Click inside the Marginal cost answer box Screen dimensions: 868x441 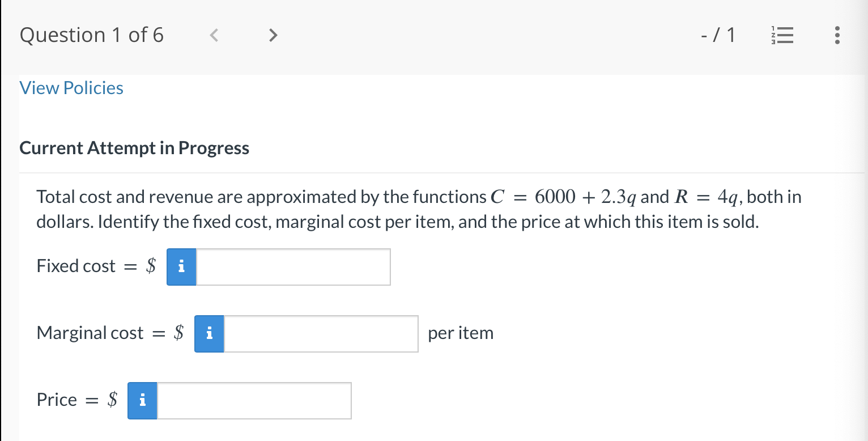pos(321,333)
